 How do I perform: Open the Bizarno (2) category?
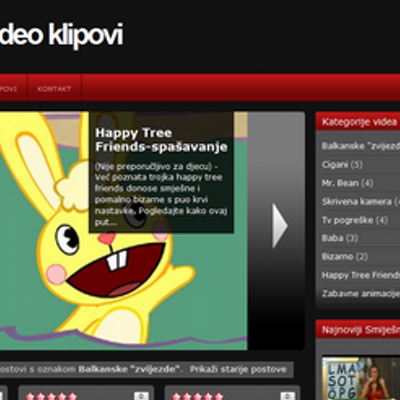tap(345, 257)
